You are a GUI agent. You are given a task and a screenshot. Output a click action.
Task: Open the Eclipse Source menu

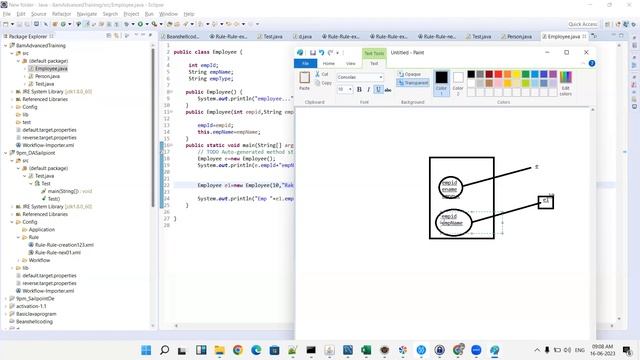tap(39, 14)
